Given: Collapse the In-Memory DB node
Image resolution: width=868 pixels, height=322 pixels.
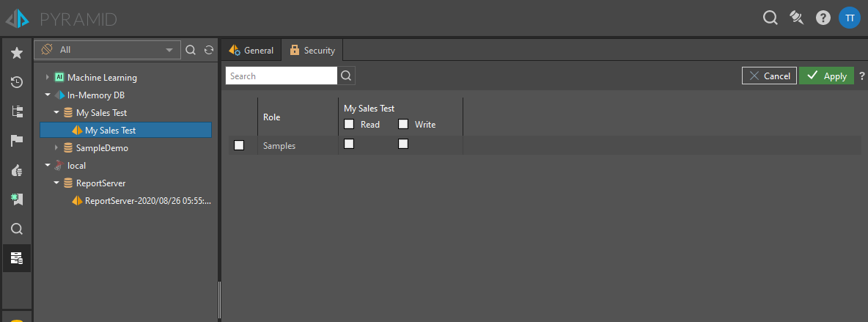Looking at the screenshot, I should click(x=48, y=95).
